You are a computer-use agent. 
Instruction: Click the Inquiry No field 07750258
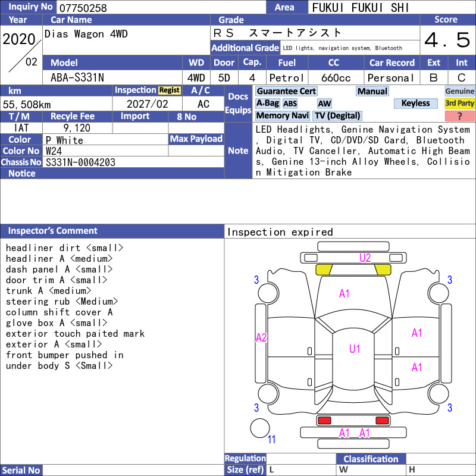coord(161,8)
